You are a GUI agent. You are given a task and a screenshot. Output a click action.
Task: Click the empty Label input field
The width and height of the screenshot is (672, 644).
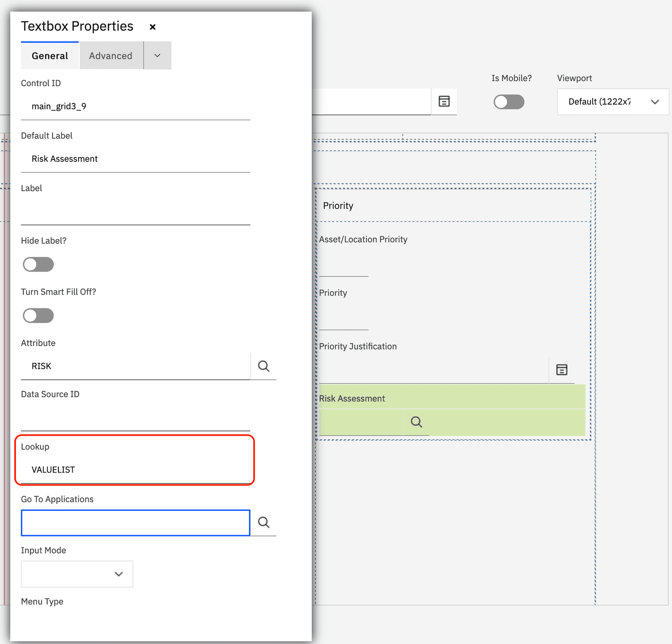135,211
